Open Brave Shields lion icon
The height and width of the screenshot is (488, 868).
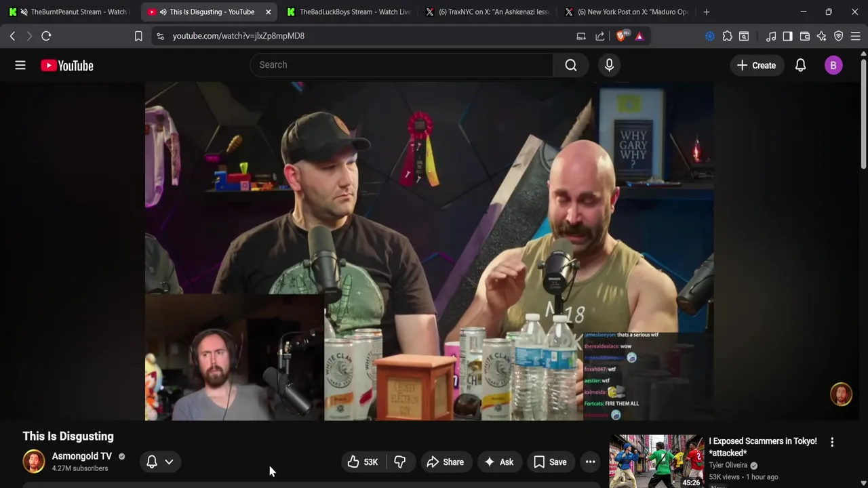(x=621, y=35)
